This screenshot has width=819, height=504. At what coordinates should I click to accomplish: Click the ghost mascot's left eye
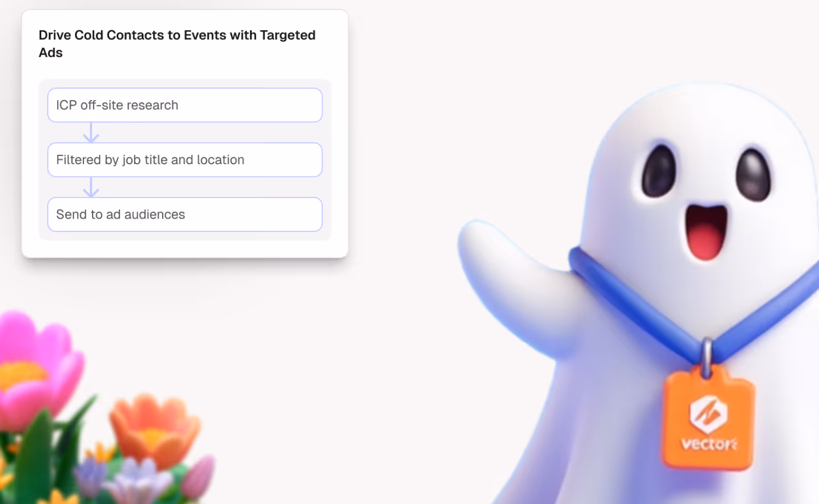point(658,171)
